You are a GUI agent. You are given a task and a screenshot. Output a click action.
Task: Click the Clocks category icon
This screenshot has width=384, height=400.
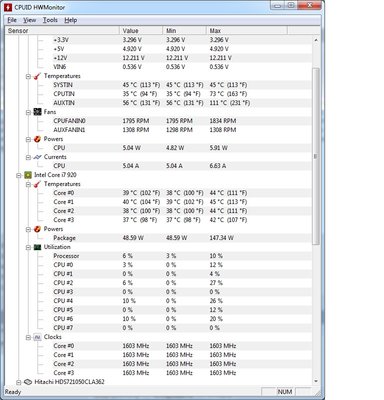click(x=37, y=337)
